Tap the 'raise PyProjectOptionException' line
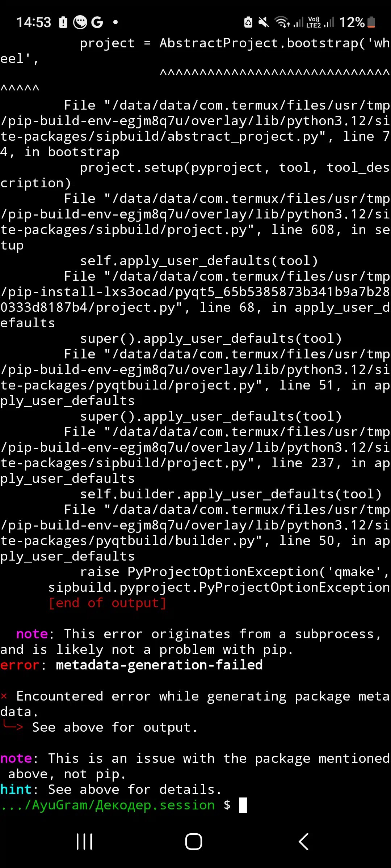The height and width of the screenshot is (868, 391). coord(234,572)
